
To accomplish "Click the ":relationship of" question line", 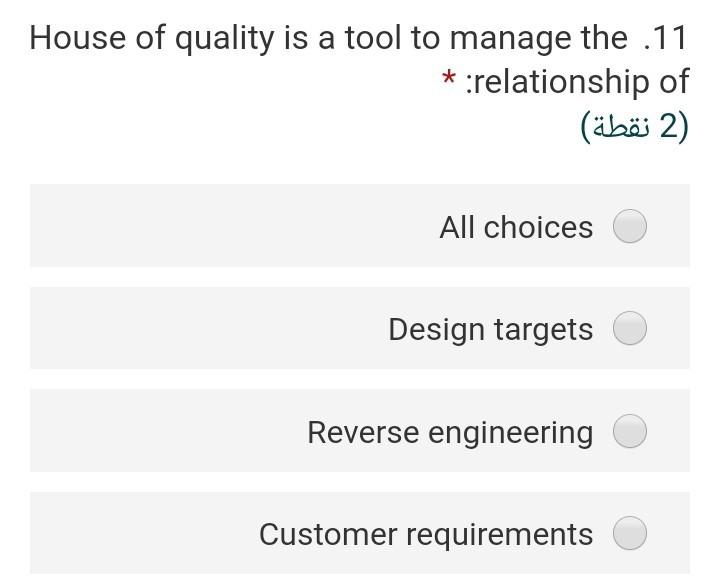I will pos(577,81).
